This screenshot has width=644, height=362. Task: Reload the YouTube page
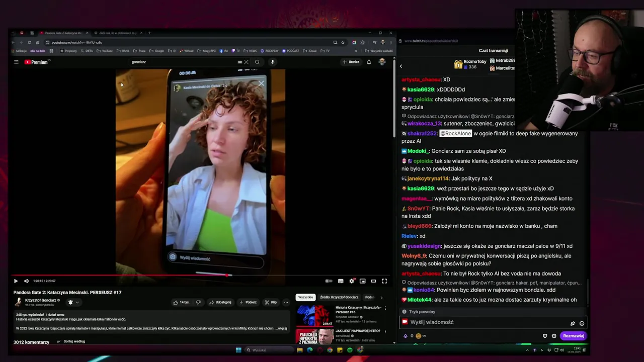click(29, 42)
